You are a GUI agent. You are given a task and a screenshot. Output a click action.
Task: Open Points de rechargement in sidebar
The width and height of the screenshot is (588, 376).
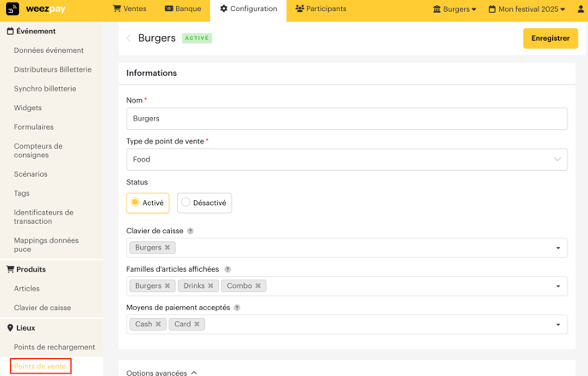[x=55, y=347]
